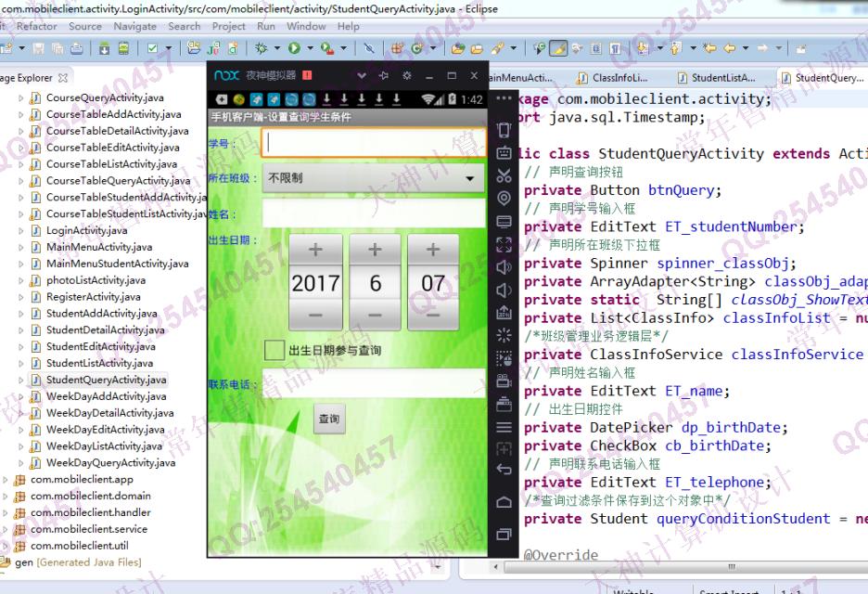
Task: Expand the com.mobileclient.util package
Action: click(x=6, y=547)
